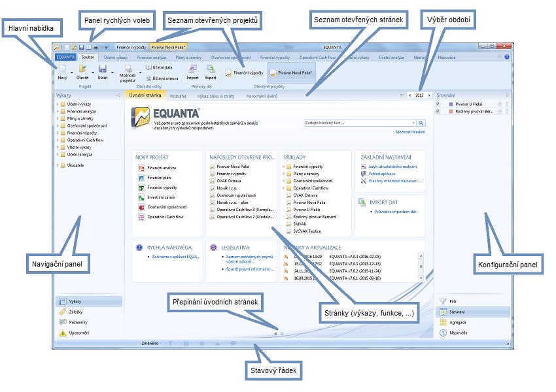Image resolution: width=556 pixels, height=392 pixels.
Task: Open Jazyk uživatelského rozhraní setting link
Action: (x=392, y=167)
